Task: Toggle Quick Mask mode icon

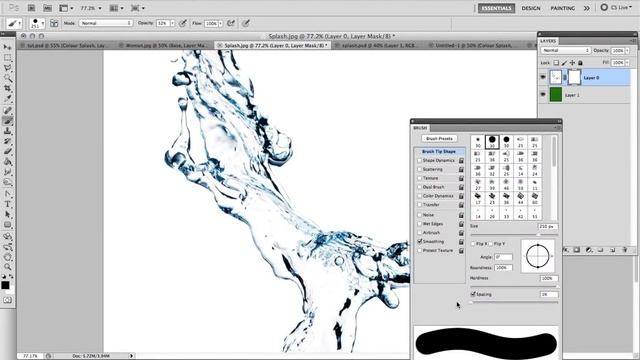Action: pos(7,300)
